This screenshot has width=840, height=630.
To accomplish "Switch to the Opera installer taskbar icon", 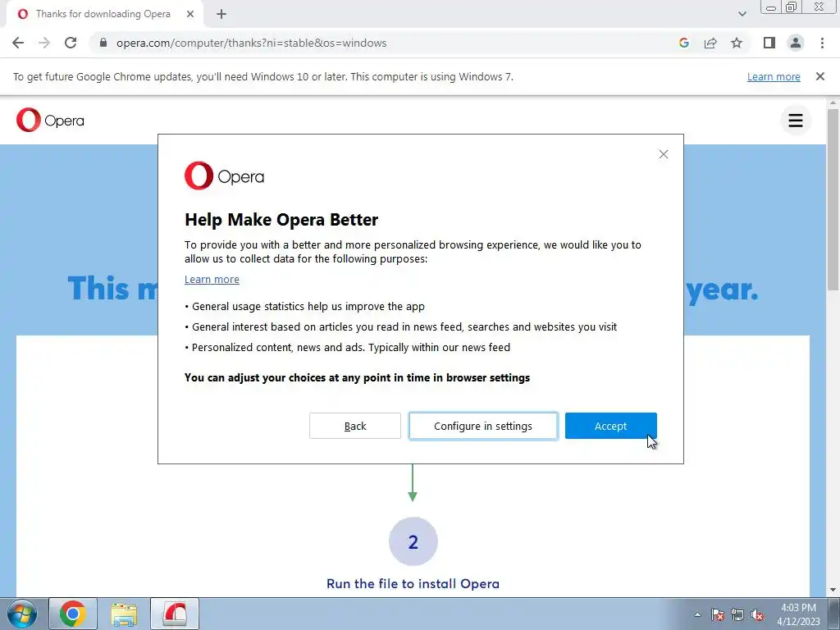I will [175, 614].
